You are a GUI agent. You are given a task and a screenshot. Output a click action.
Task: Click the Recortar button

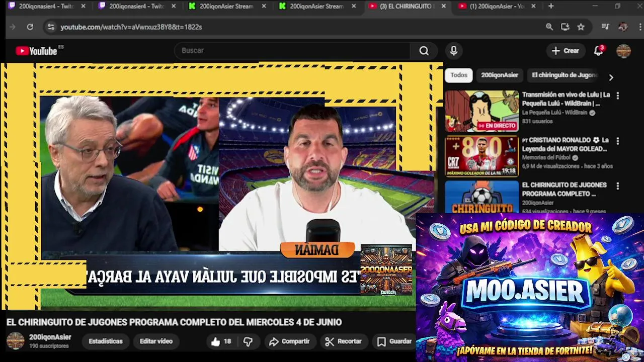(343, 341)
